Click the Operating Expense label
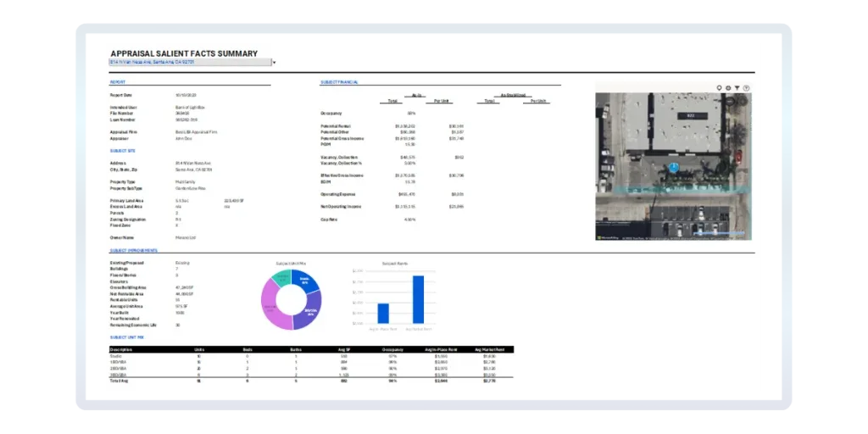The height and width of the screenshot is (434, 868). pyautogui.click(x=337, y=194)
